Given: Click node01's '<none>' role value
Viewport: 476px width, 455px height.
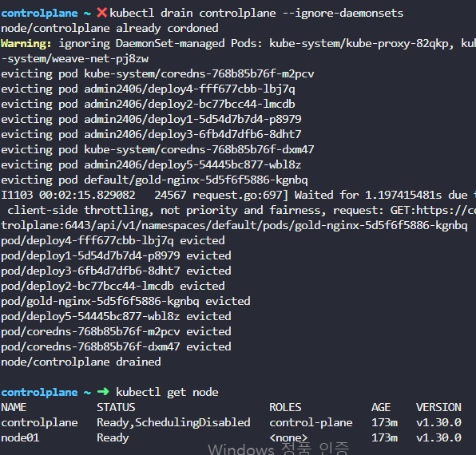Looking at the screenshot, I should [288, 438].
